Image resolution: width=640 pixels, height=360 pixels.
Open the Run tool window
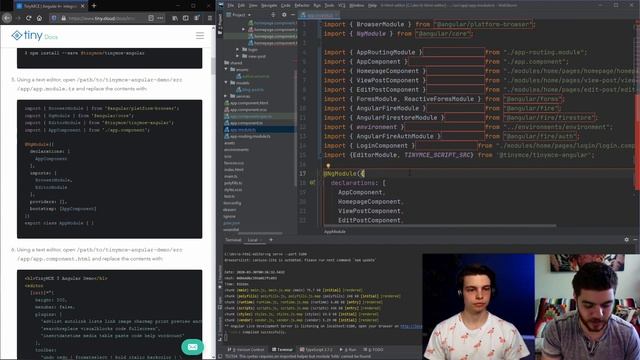tap(348, 350)
